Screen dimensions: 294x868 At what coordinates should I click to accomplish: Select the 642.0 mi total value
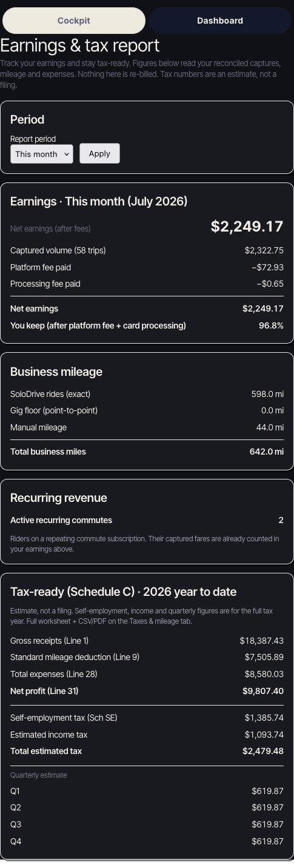click(x=267, y=452)
